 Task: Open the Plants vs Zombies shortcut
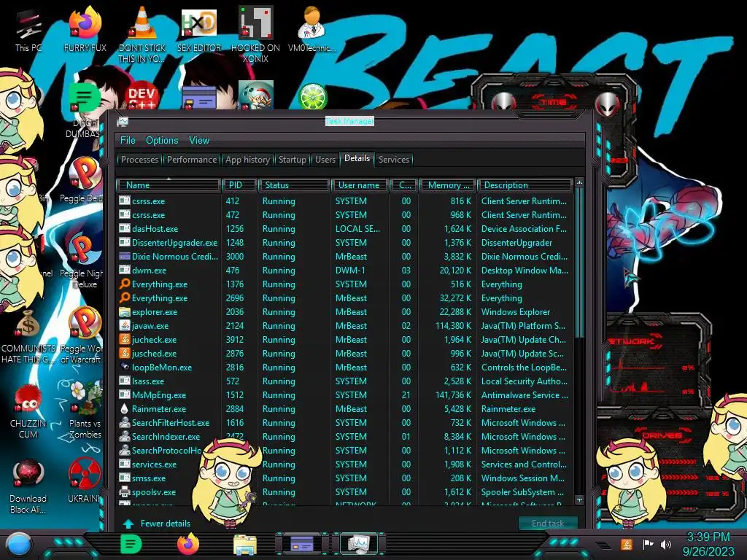pos(85,411)
